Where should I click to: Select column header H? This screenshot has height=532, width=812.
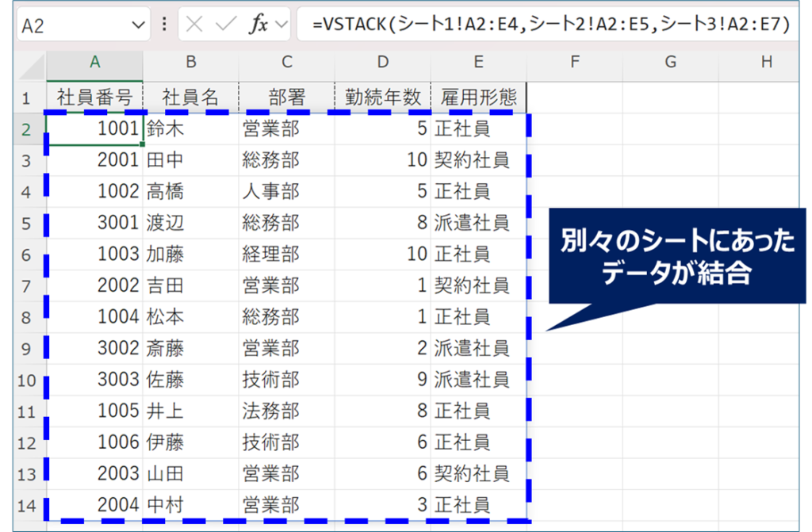pos(765,63)
